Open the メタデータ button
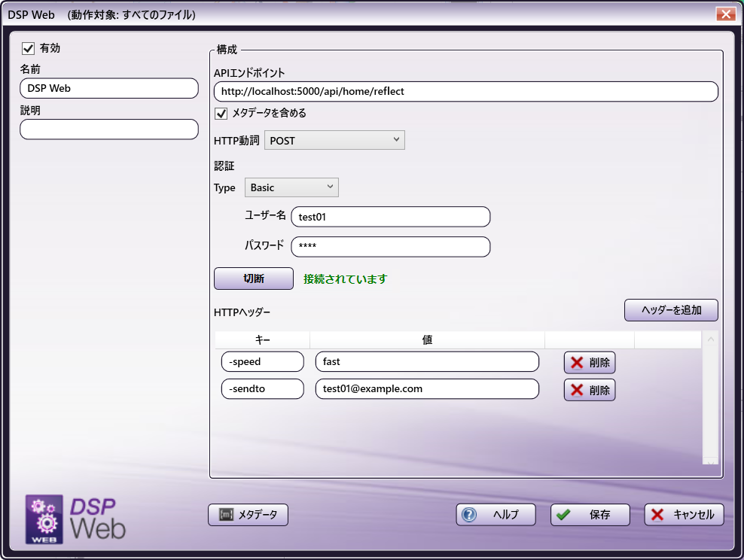This screenshot has height=560, width=744. (249, 515)
